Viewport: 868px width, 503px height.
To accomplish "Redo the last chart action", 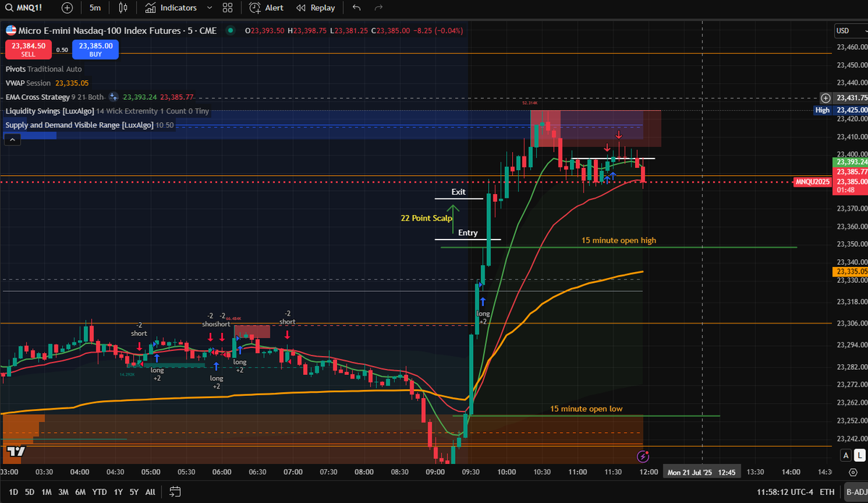I will [378, 8].
